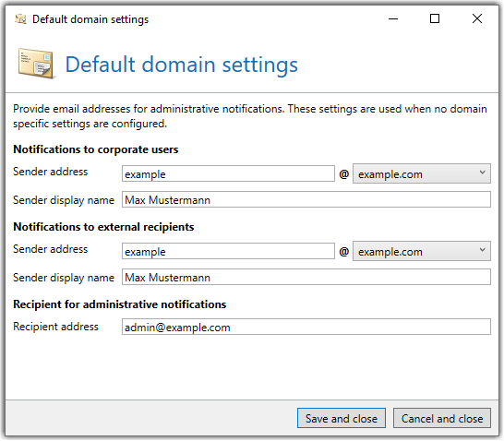504x441 pixels.
Task: Click the small mail icon in title bar
Action: coord(21,19)
